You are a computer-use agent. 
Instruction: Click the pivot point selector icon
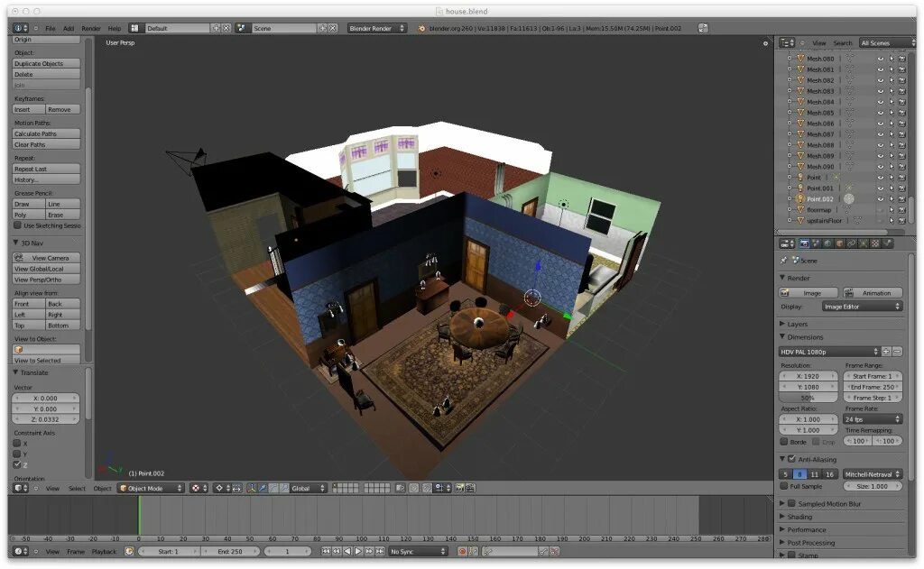click(224, 489)
